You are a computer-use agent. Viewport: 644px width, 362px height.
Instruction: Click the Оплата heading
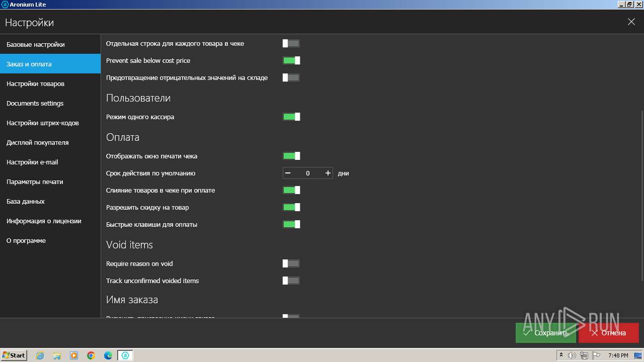point(123,137)
